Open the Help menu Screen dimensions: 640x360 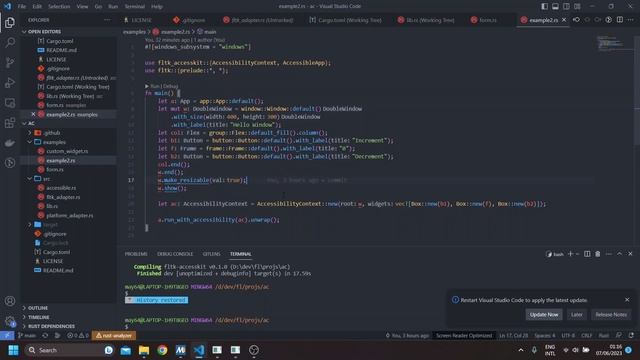(157, 7)
